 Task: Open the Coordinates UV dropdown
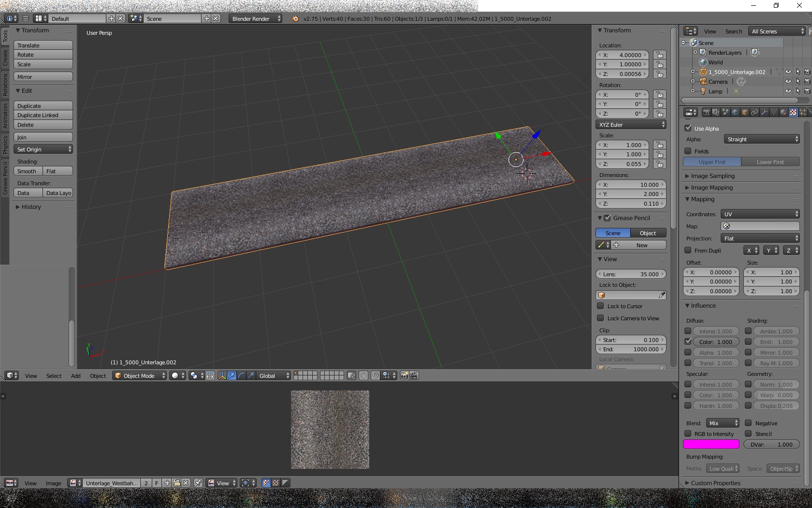[760, 214]
